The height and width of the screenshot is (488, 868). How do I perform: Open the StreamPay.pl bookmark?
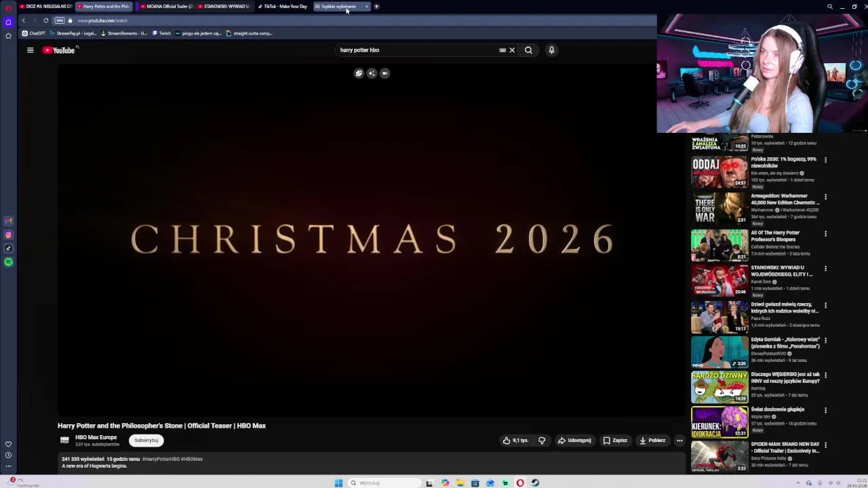click(x=73, y=33)
